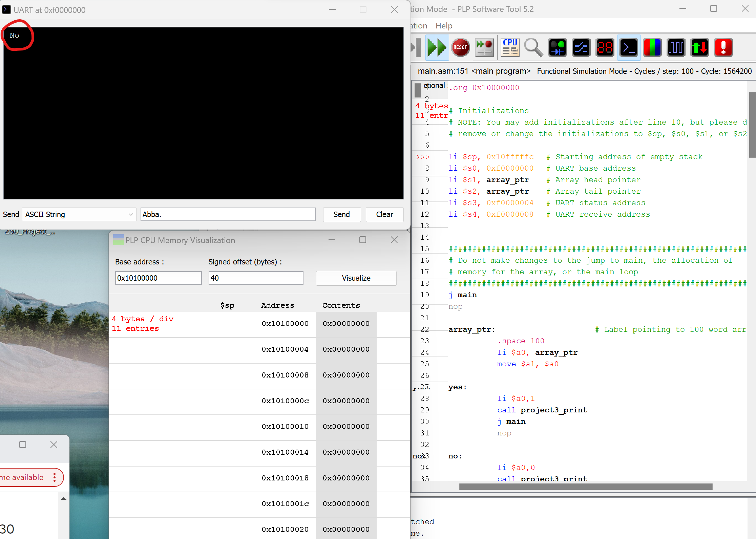Toggle the Run simulation button
This screenshot has height=539, width=756.
pos(437,47)
